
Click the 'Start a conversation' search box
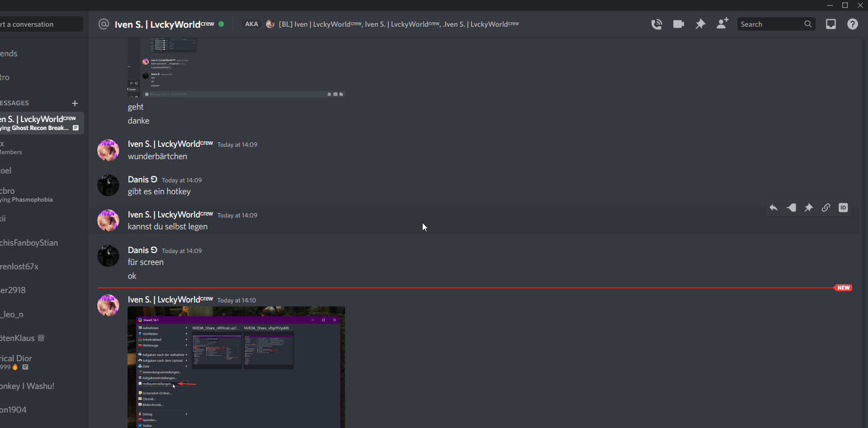click(40, 24)
